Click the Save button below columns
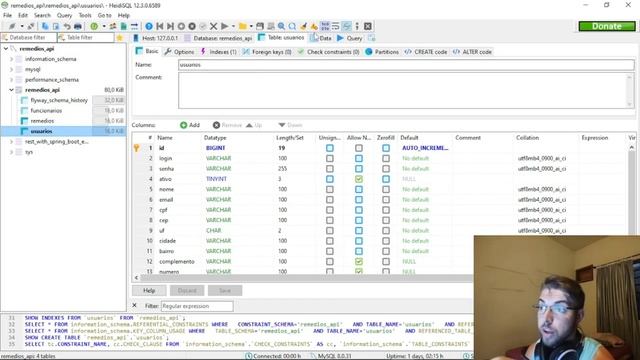This screenshot has width=640, height=360. 225,290
